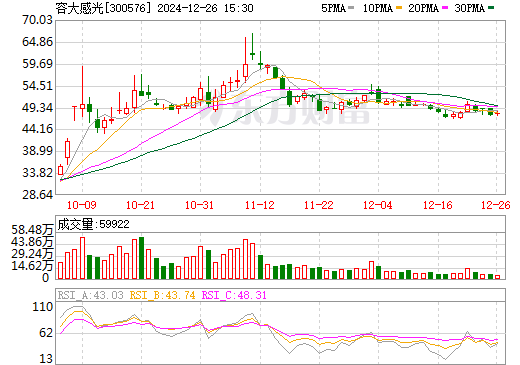
Task: Click the green 30PMA legend color dash
Action: (491, 8)
